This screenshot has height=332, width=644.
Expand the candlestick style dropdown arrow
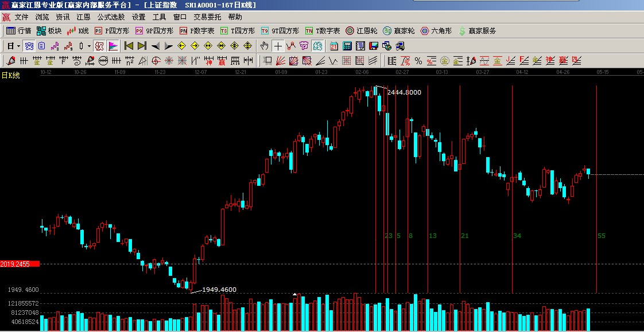pos(89,46)
